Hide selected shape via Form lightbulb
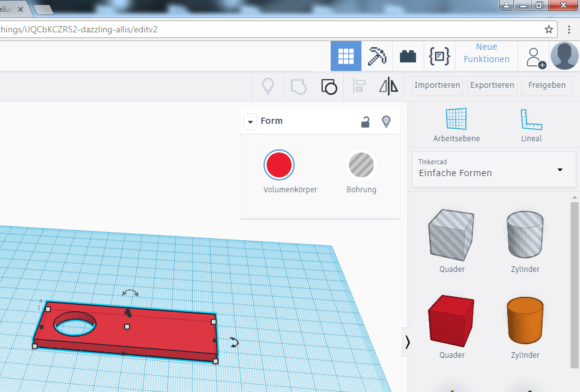 (x=386, y=121)
